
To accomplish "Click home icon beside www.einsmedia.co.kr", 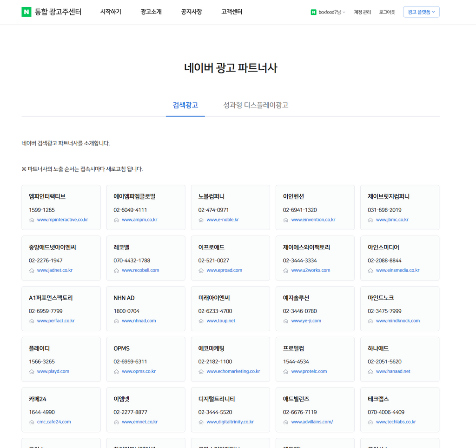I will click(x=370, y=270).
